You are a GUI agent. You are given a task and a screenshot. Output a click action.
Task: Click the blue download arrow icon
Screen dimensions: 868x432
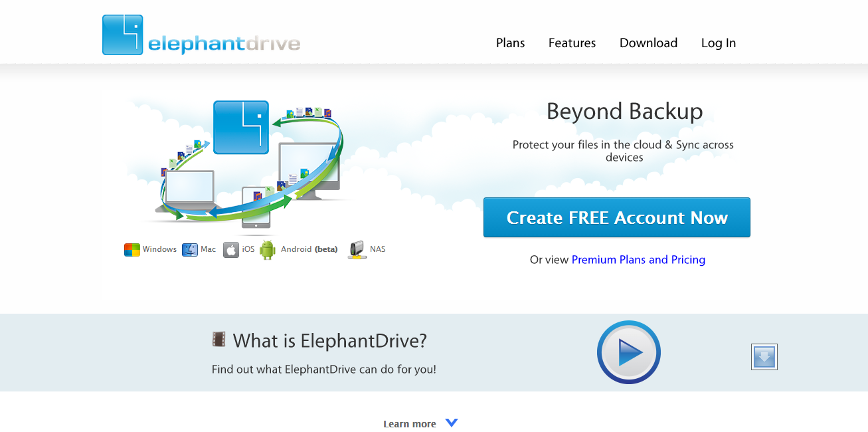click(764, 357)
